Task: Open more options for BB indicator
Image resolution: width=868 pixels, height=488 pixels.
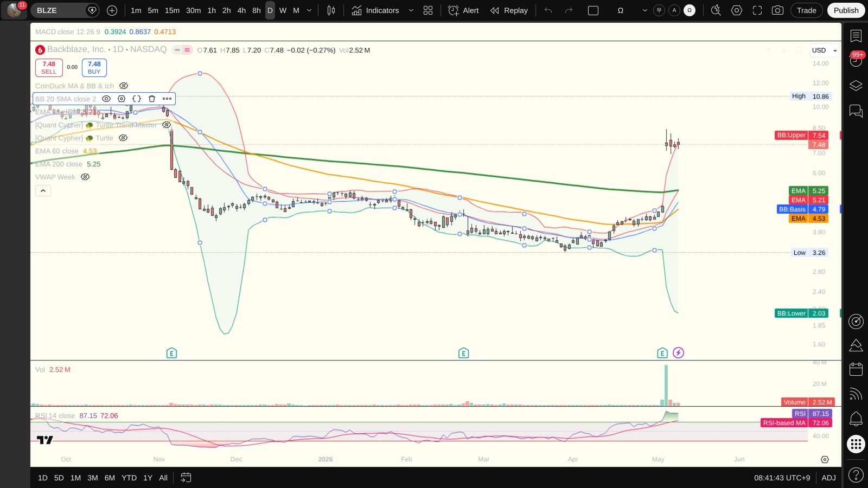Action: [167, 99]
